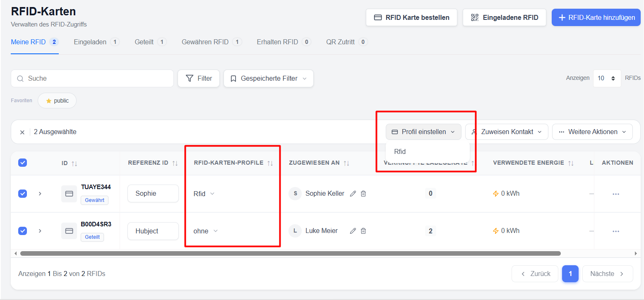
Task: Click the pencil edit icon beside Sophie Keller
Action: 353,194
